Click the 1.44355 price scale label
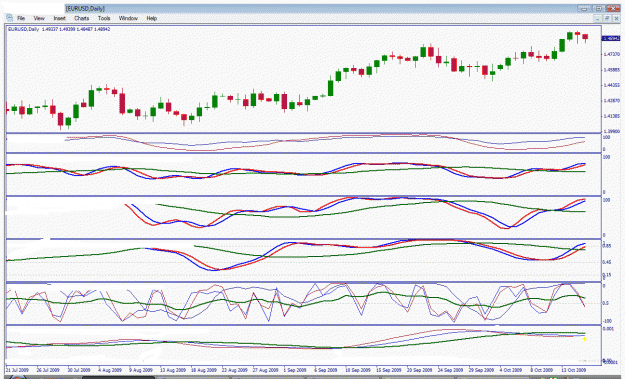 click(612, 85)
